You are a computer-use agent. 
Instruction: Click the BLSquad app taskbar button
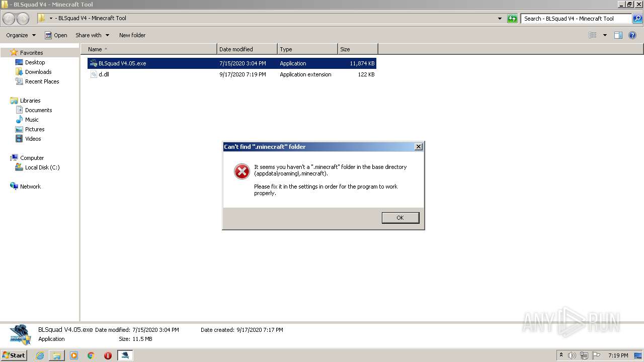tap(125, 355)
